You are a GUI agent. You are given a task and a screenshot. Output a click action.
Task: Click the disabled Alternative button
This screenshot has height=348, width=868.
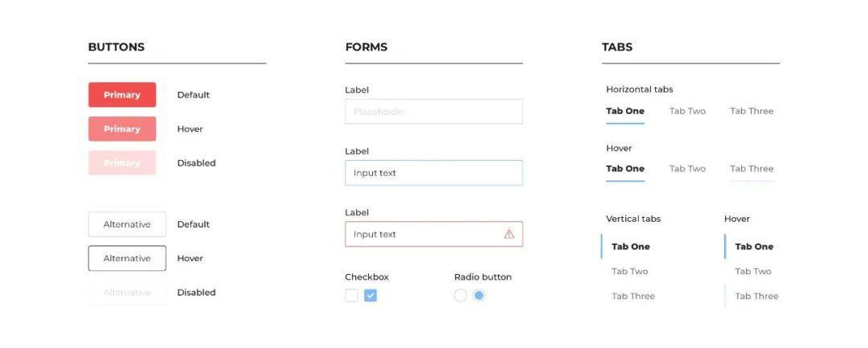pyautogui.click(x=127, y=293)
